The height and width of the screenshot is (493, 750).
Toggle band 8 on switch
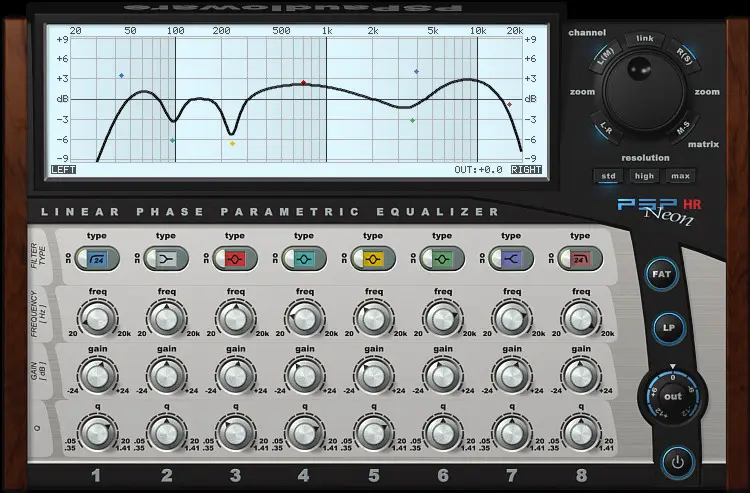[x=564, y=259]
